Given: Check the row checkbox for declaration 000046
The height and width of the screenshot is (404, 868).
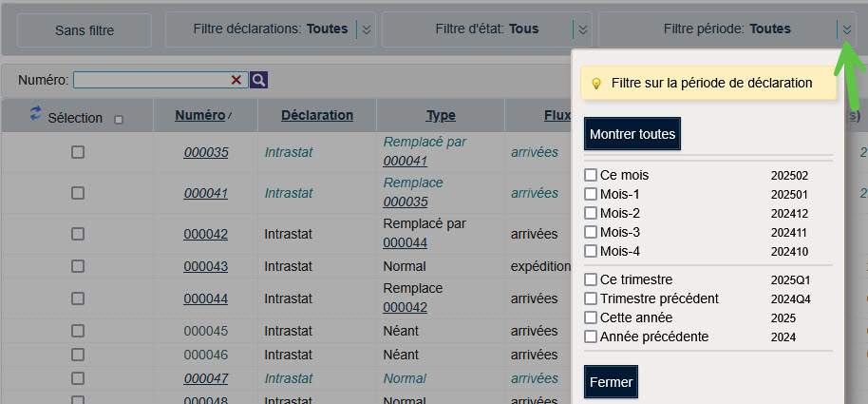Looking at the screenshot, I should (78, 355).
